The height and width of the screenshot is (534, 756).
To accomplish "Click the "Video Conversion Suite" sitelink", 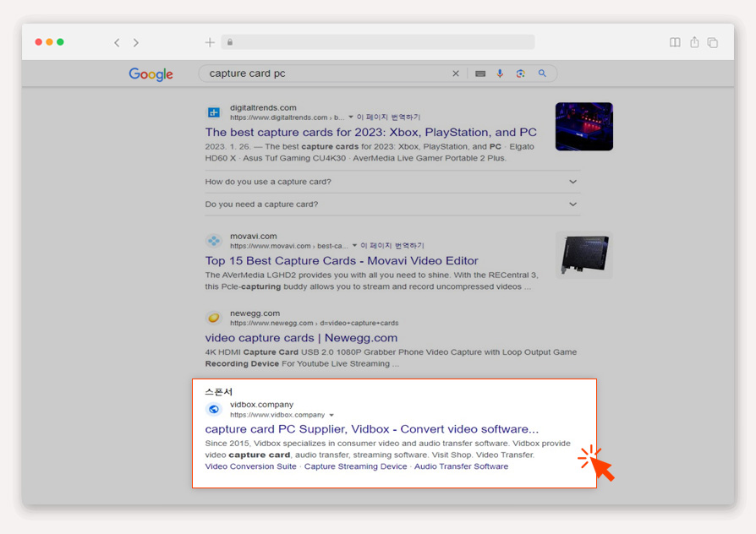I will click(250, 466).
